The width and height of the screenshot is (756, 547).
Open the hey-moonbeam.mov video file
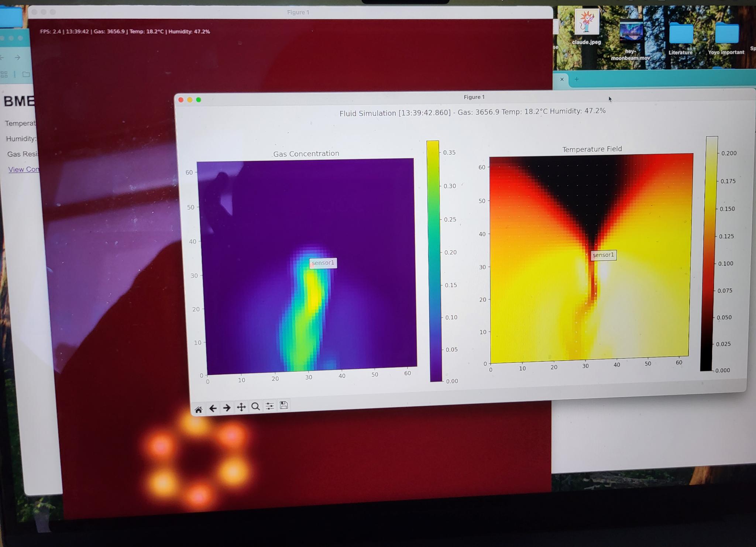(x=630, y=40)
